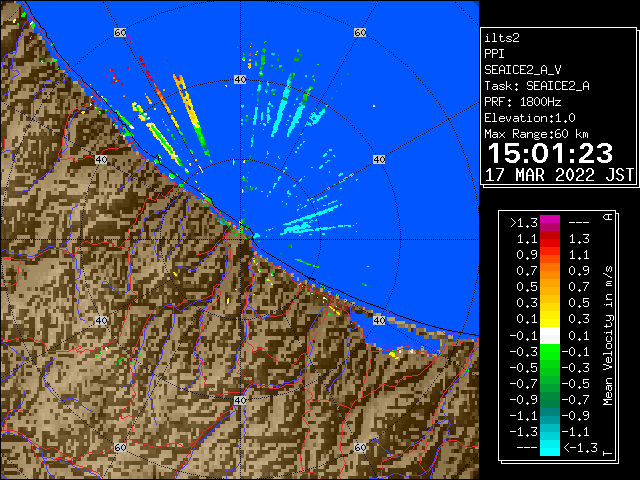
Task: Select the 'SEAICE2_A_V' product name
Action: click(522, 70)
